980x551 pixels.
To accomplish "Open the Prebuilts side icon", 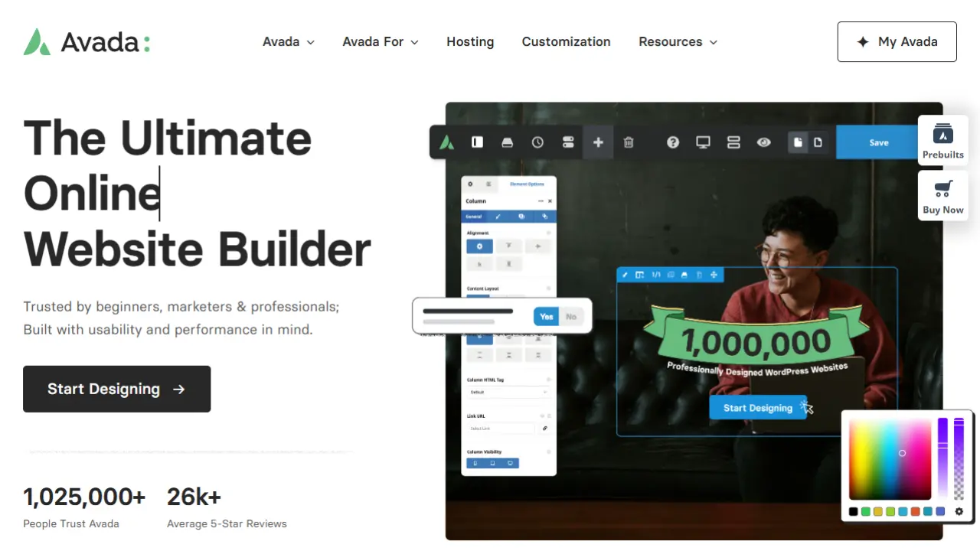I will 942,141.
